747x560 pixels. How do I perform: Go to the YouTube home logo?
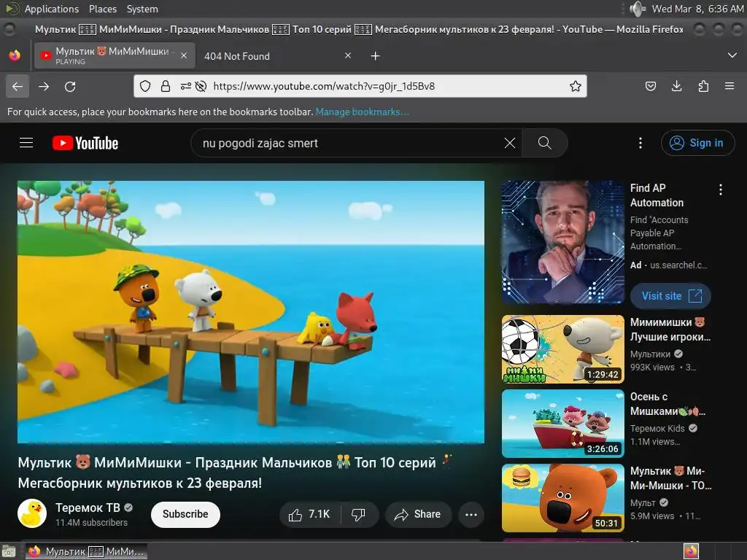point(85,143)
